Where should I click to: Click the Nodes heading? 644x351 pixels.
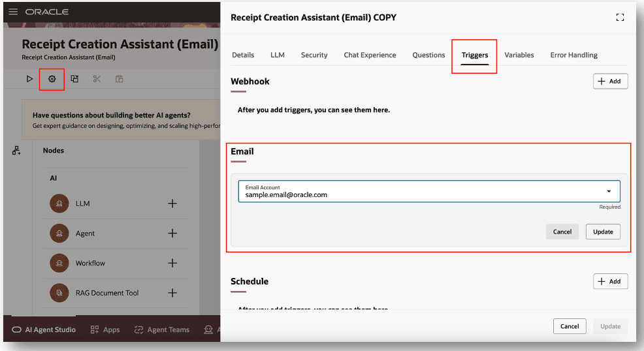(x=54, y=151)
